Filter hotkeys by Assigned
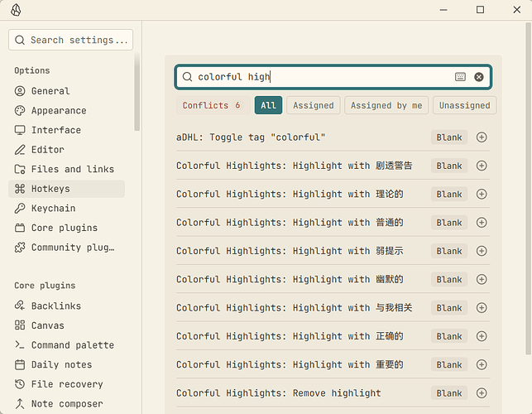 pos(314,105)
